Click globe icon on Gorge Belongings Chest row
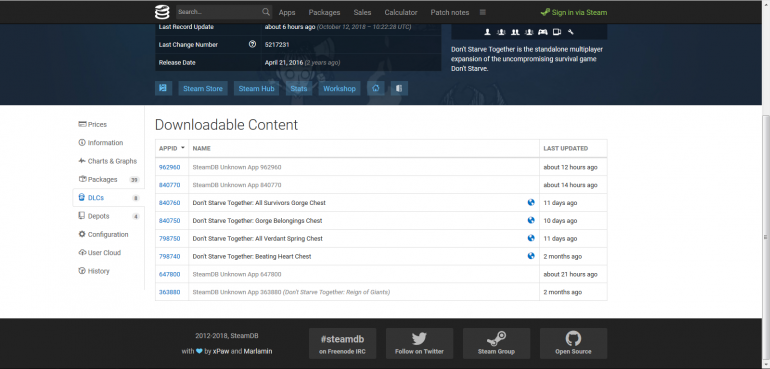Image resolution: width=770 pixels, height=369 pixels. point(531,220)
